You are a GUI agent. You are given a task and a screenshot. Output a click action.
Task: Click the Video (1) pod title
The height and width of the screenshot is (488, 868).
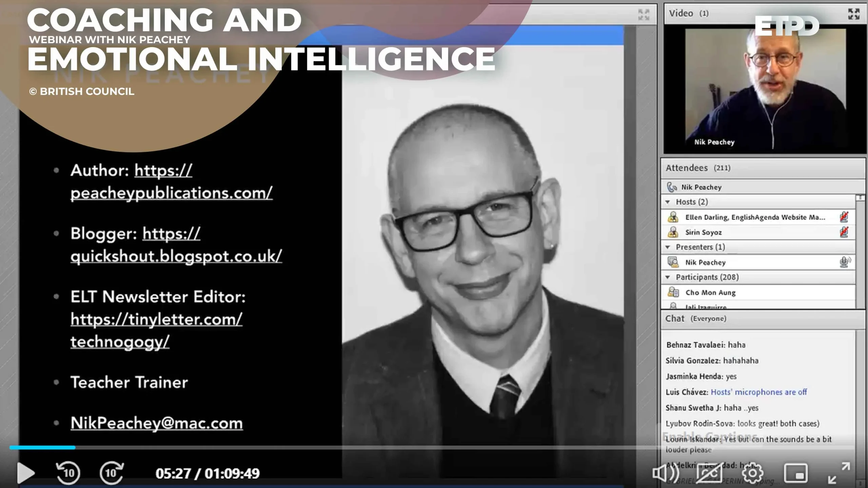pyautogui.click(x=688, y=14)
